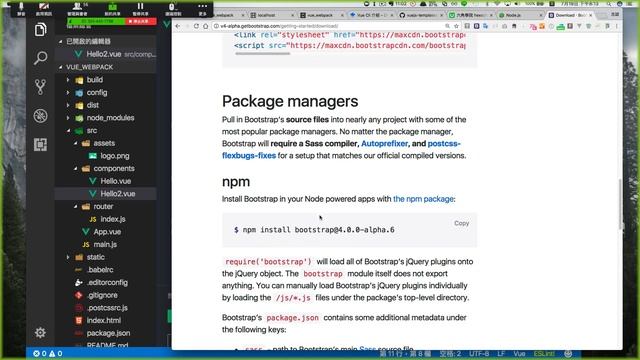Pause the Zoom screen share
The image size is (640, 360).
click(140, 9)
